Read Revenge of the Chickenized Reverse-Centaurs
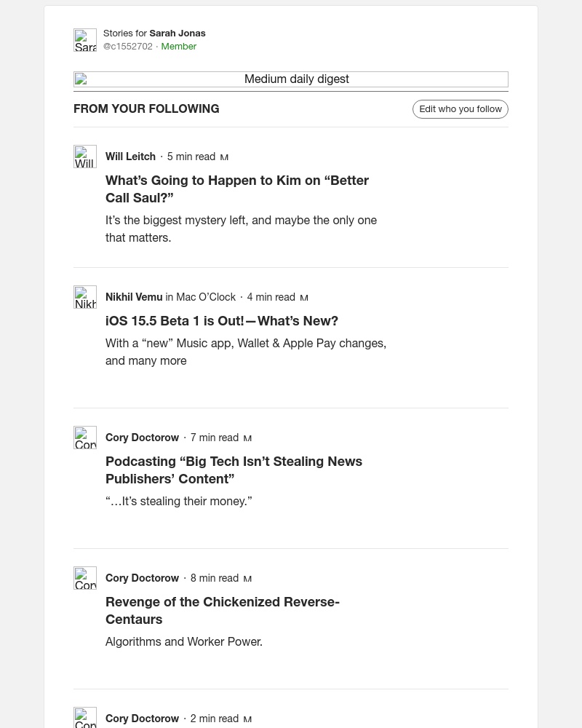Viewport: 582px width, 728px height. point(223,611)
